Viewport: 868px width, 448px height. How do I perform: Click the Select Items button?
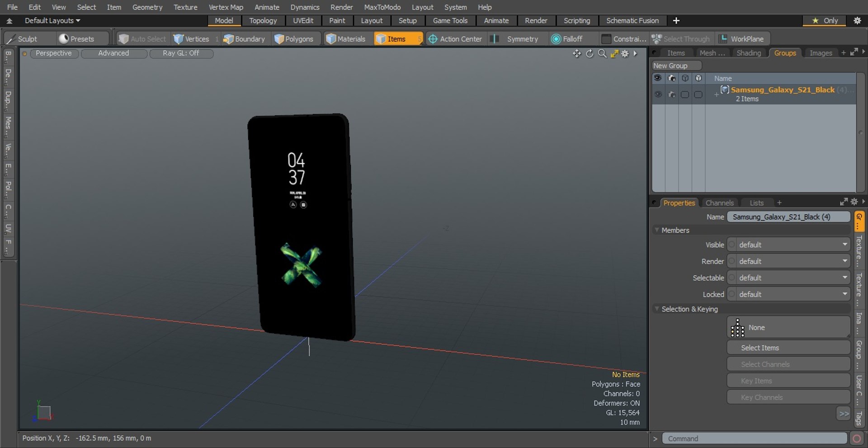click(x=789, y=348)
